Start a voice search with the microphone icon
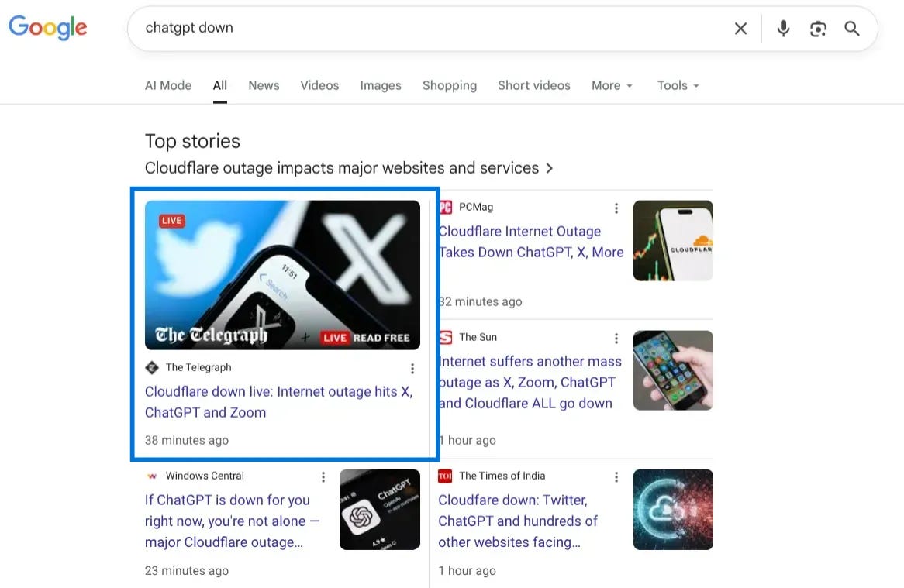The width and height of the screenshot is (904, 588). pos(783,28)
